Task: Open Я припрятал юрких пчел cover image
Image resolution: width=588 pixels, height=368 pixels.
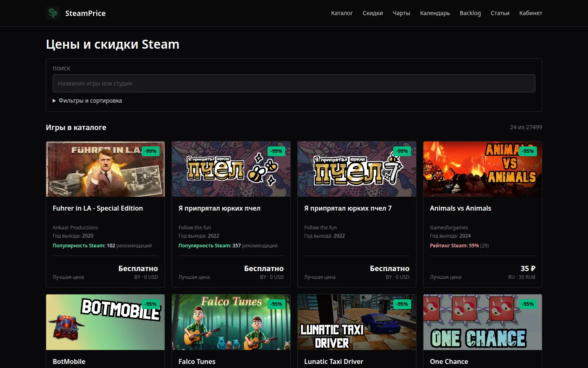Action: [x=231, y=169]
